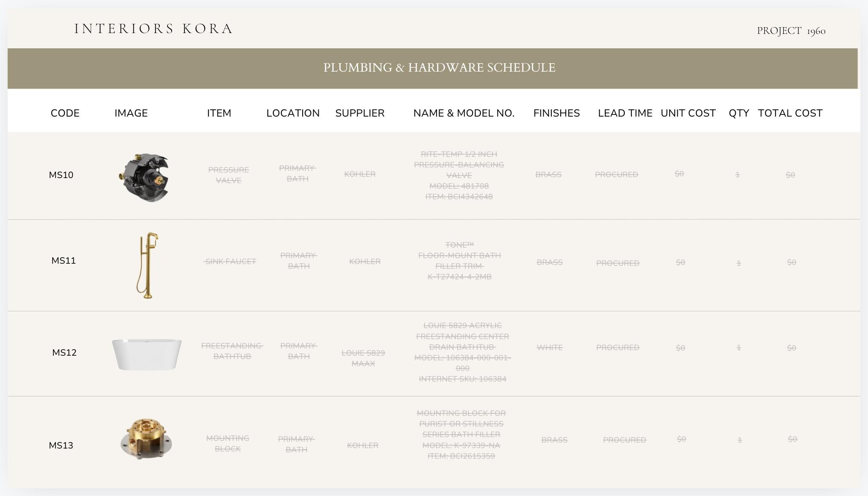Select the MS13 PROCURED lead time cell
Screen dimensions: 868x496
click(625, 440)
